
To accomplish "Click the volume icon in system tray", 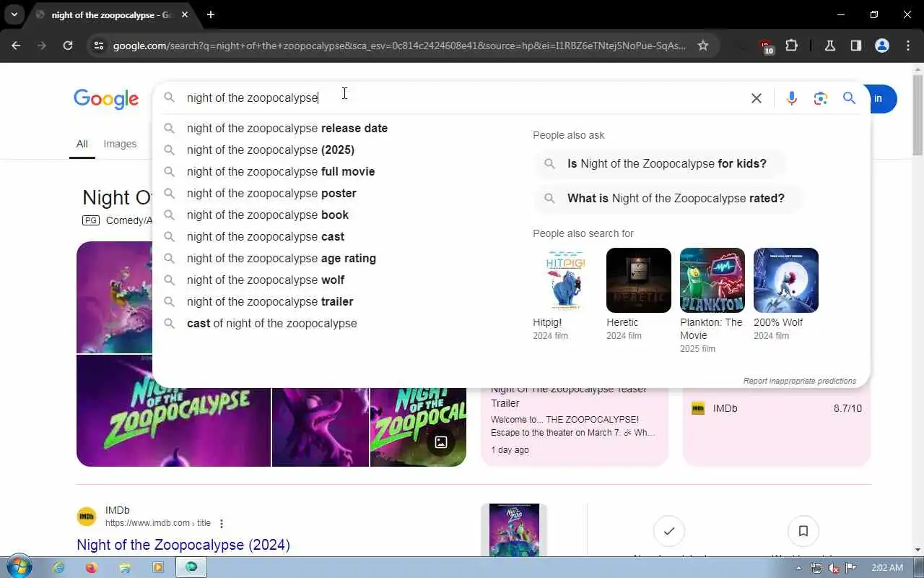I will pos(833,568).
